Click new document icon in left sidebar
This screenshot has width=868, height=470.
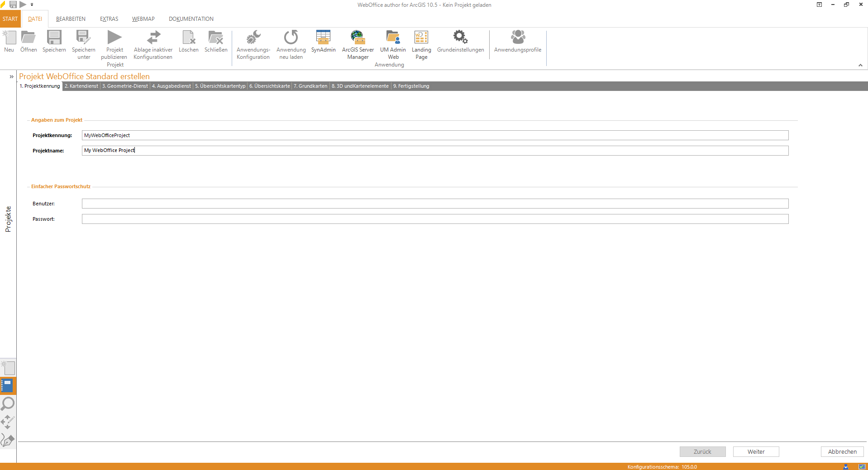point(8,367)
